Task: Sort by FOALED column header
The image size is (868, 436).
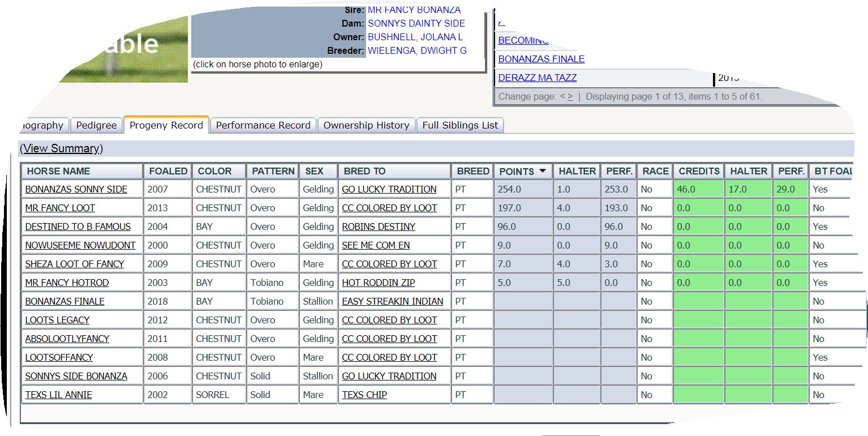Action: 168,171
